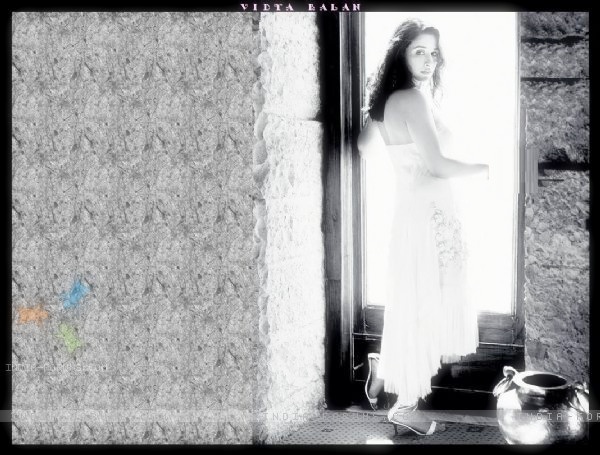Screen dimensions: 600x455
Task: Click the "VIDYA BALAN" caption text
Action: pyautogui.click(x=301, y=6)
